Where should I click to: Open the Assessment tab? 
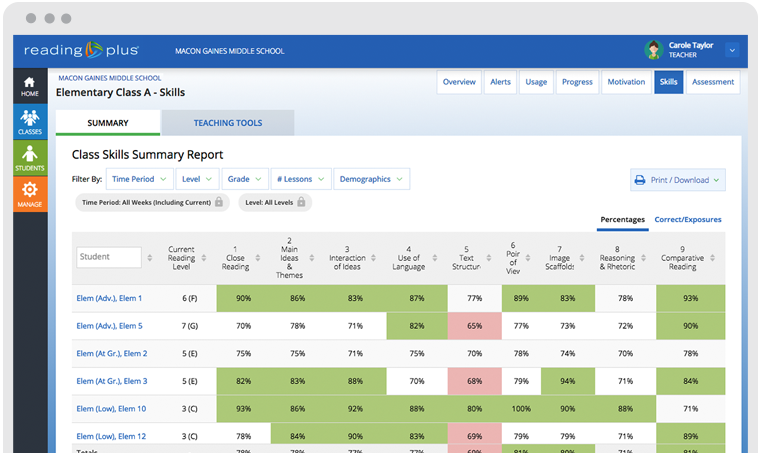[x=713, y=82]
